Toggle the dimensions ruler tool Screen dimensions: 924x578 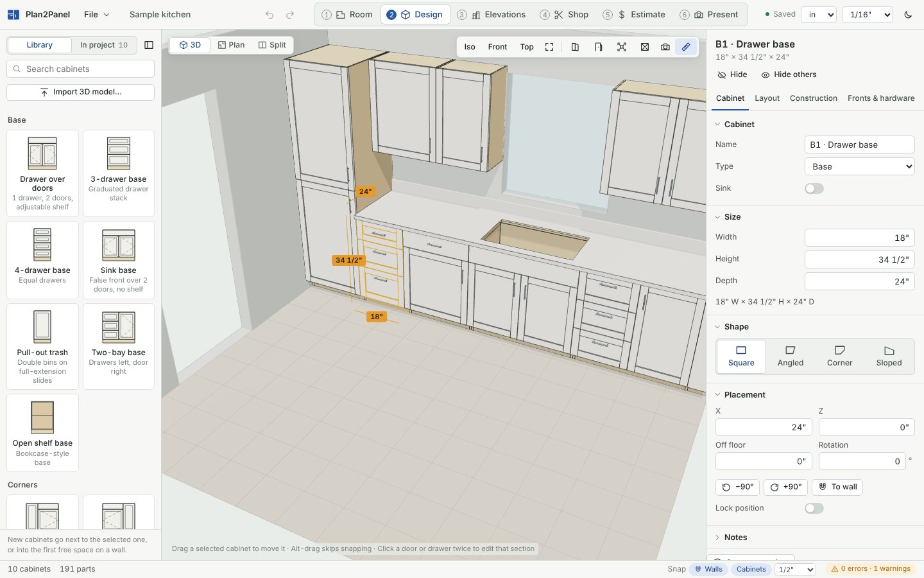tap(686, 47)
